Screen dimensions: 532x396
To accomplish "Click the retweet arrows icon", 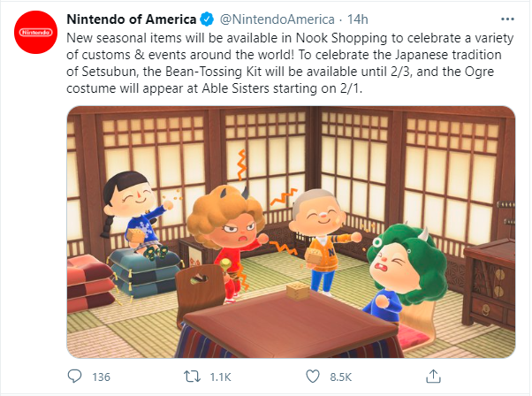I will (x=192, y=377).
